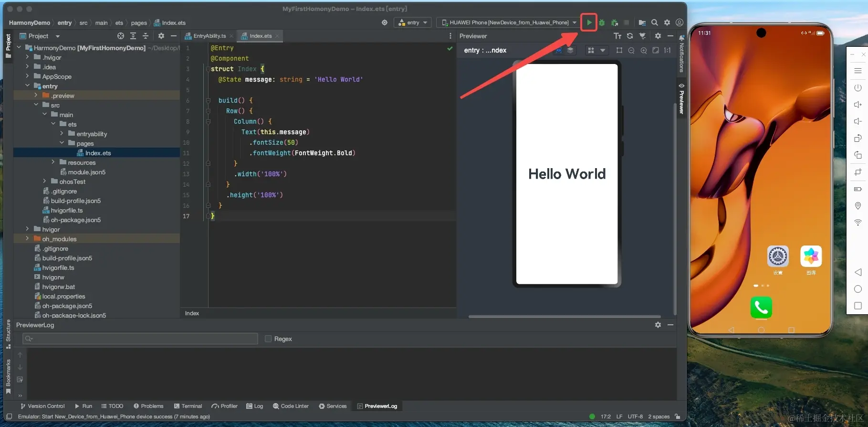The image size is (868, 427).
Task: Toggle the eye inspector mode in Previewer
Action: click(x=558, y=50)
